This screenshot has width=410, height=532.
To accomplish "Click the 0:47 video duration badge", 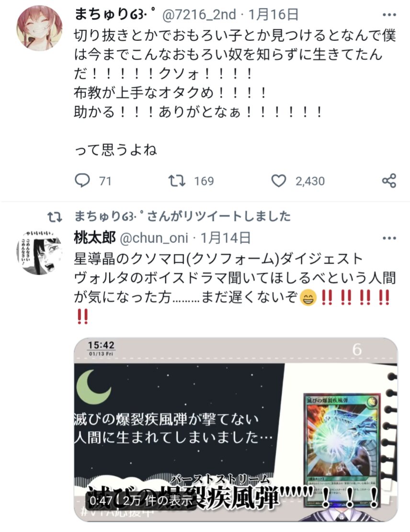I will click(101, 500).
